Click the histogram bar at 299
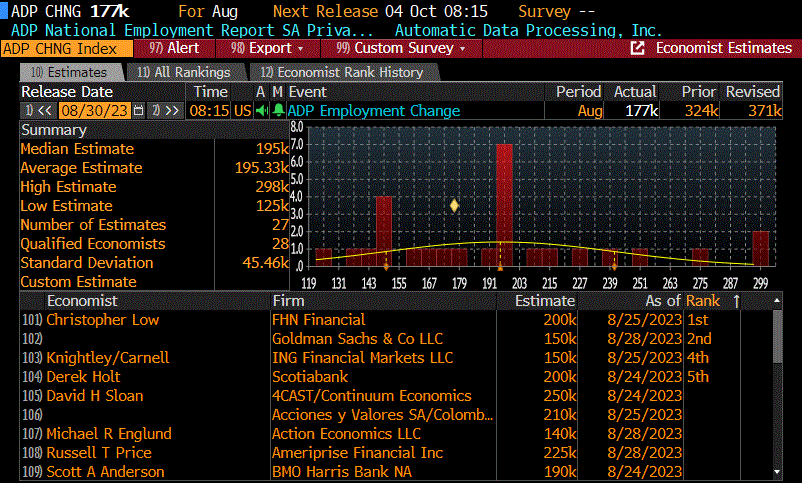This screenshot has height=483, width=802. pos(761,249)
